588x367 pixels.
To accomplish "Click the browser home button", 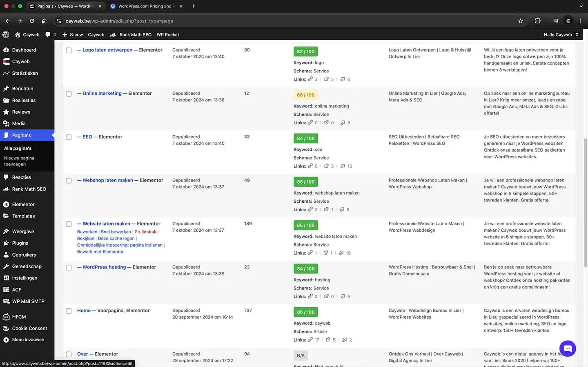I will (x=44, y=21).
